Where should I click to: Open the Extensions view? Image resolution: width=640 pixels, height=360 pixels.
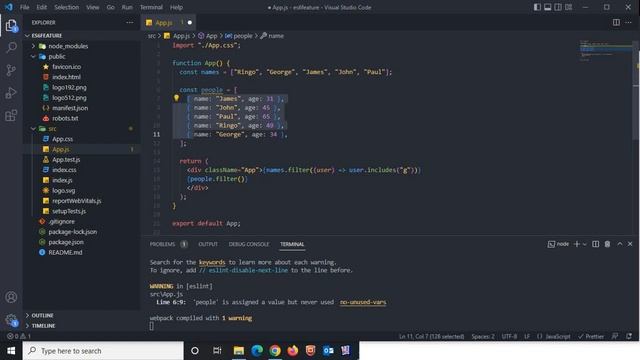click(x=11, y=116)
